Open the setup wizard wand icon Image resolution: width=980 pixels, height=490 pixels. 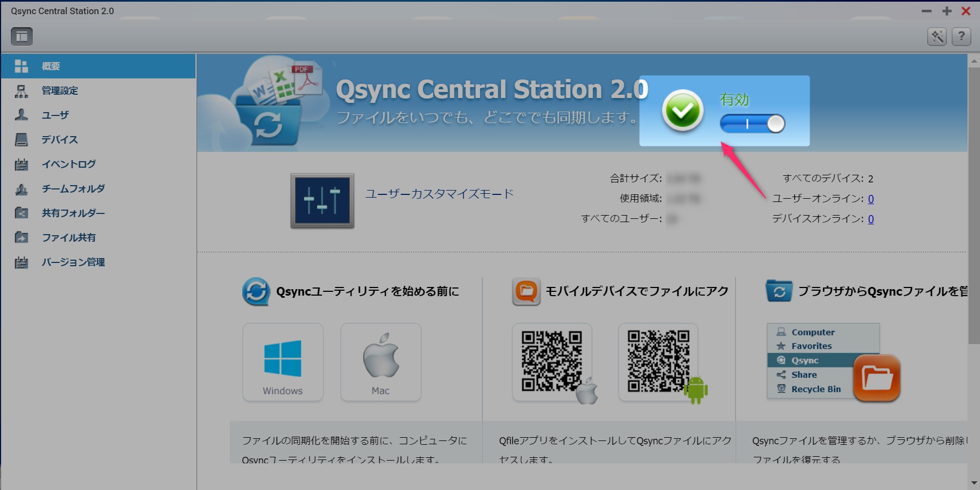click(937, 36)
